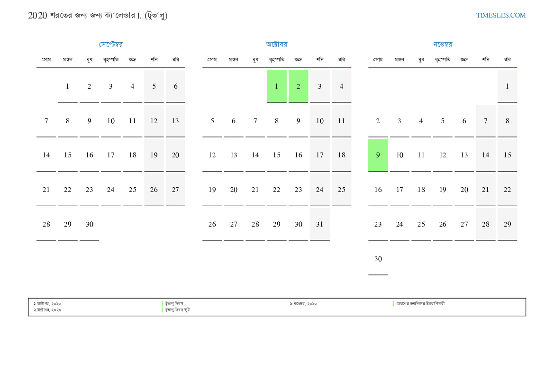554x392 pixels.
Task: Click September 15 date
Action: pos(68,155)
